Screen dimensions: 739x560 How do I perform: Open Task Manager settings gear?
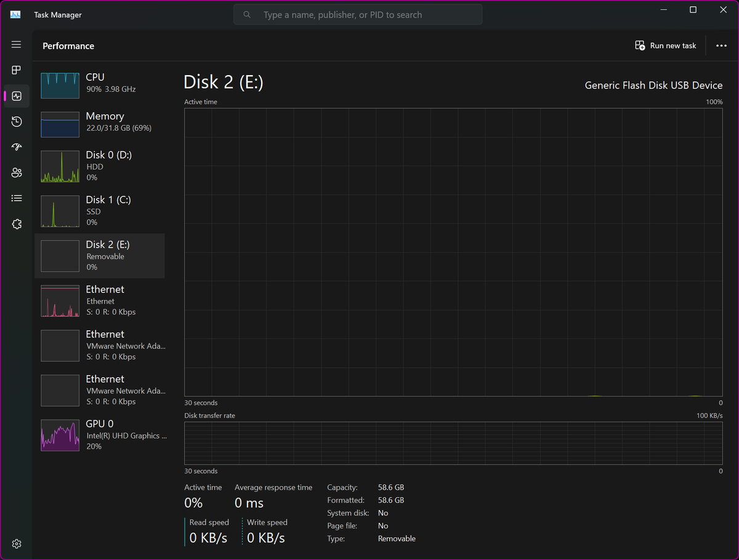17,544
